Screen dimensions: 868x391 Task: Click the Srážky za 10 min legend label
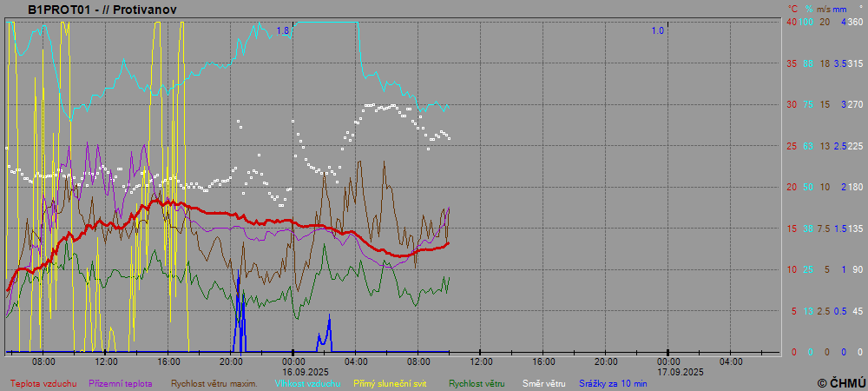[x=612, y=383]
